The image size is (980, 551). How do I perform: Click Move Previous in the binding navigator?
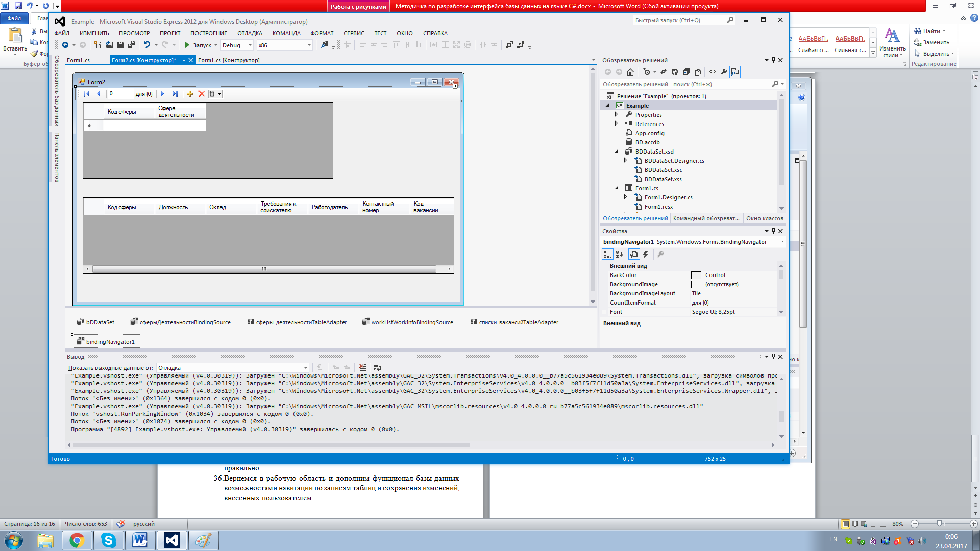99,94
